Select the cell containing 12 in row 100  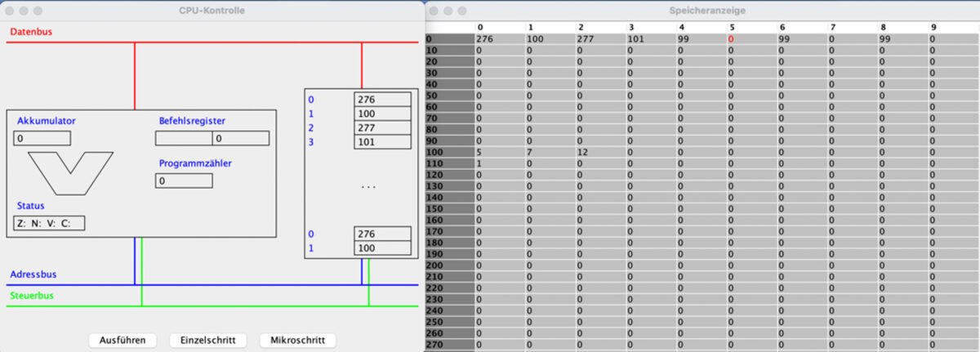pyautogui.click(x=601, y=152)
